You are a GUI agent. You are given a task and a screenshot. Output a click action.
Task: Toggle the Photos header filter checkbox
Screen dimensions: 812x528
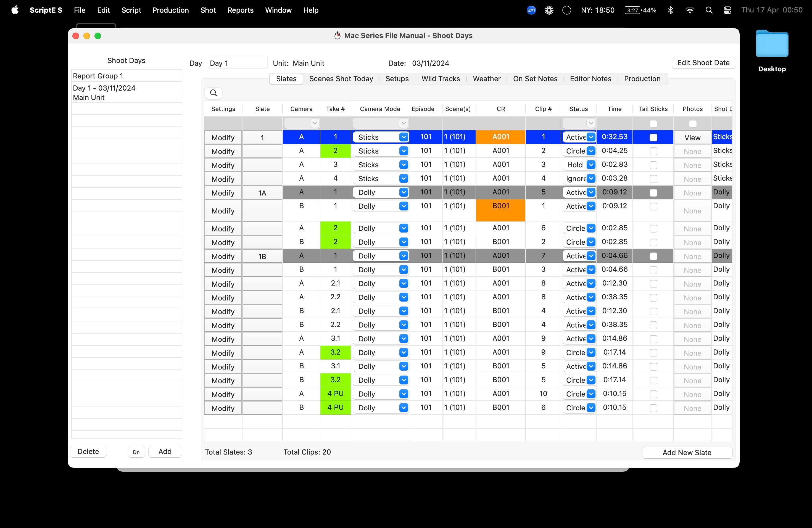[693, 124]
